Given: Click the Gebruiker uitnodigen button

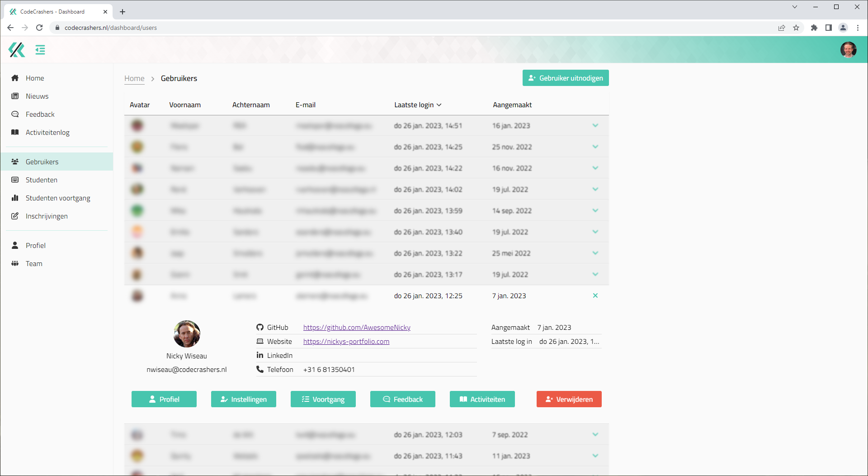Looking at the screenshot, I should click(x=566, y=78).
